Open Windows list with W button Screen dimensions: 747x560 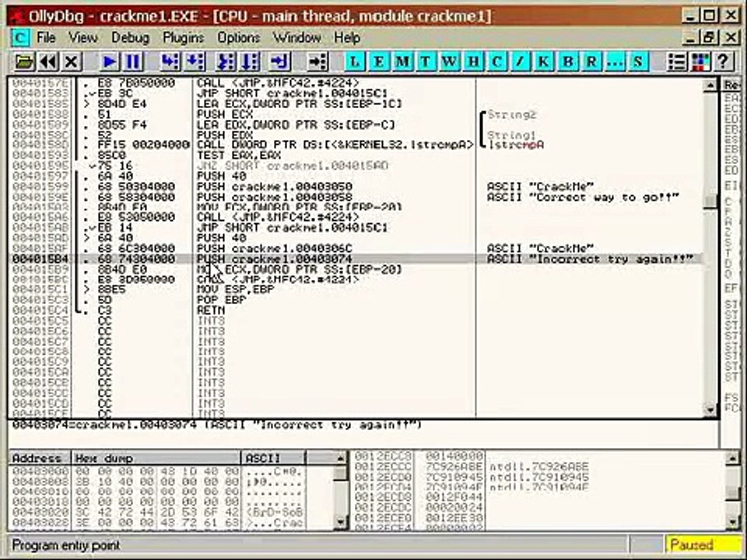(x=449, y=61)
